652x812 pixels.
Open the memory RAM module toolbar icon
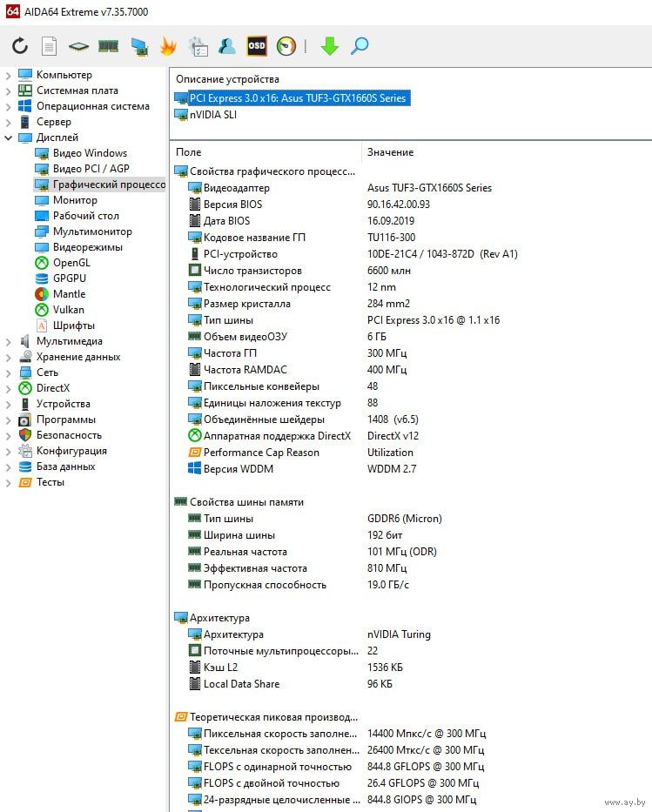pos(108,46)
